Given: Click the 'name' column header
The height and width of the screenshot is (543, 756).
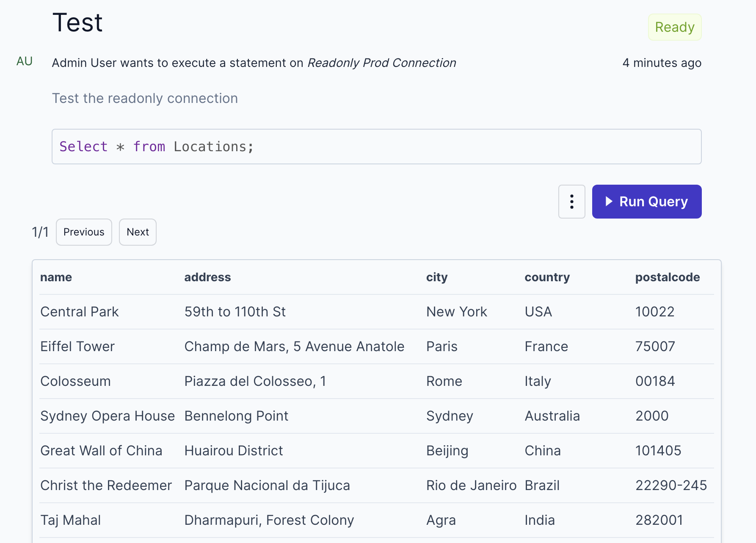Looking at the screenshot, I should 56,277.
